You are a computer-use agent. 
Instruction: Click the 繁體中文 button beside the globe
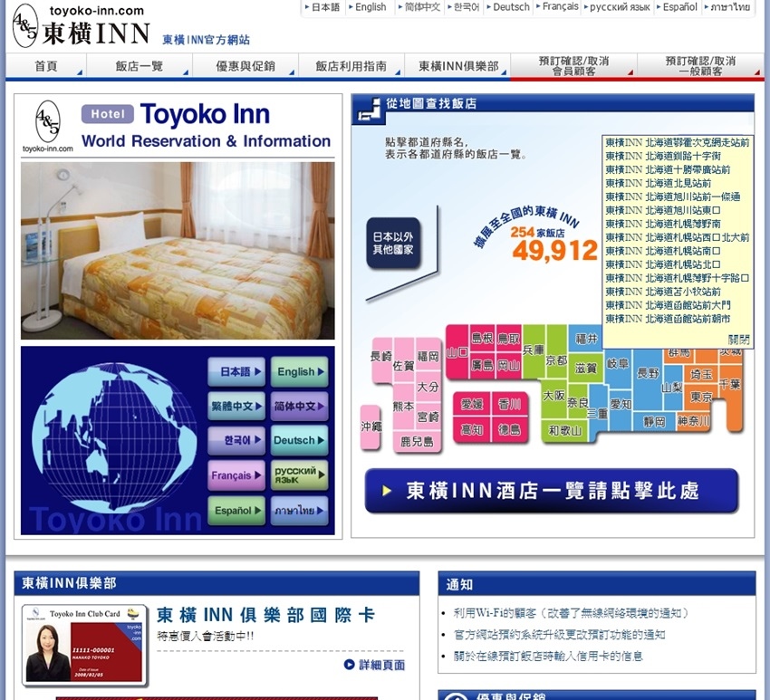point(236,407)
